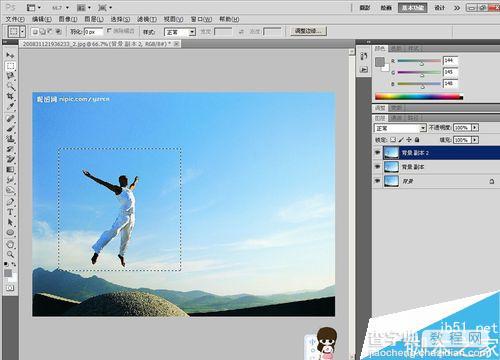Select the Pen tool

pos(10,202)
